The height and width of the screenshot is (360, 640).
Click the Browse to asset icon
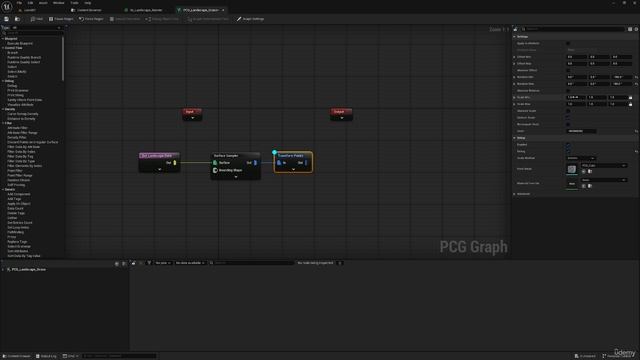tap(17, 19)
